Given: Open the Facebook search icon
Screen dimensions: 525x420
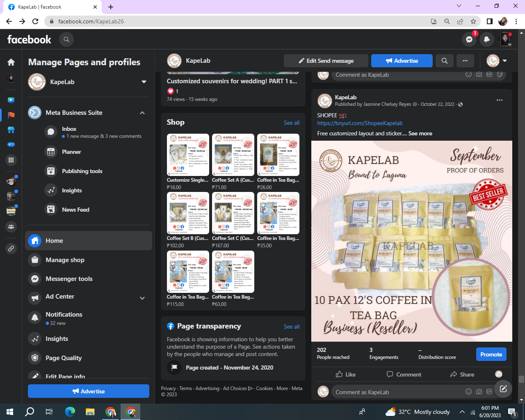Looking at the screenshot, I should pyautogui.click(x=66, y=39).
